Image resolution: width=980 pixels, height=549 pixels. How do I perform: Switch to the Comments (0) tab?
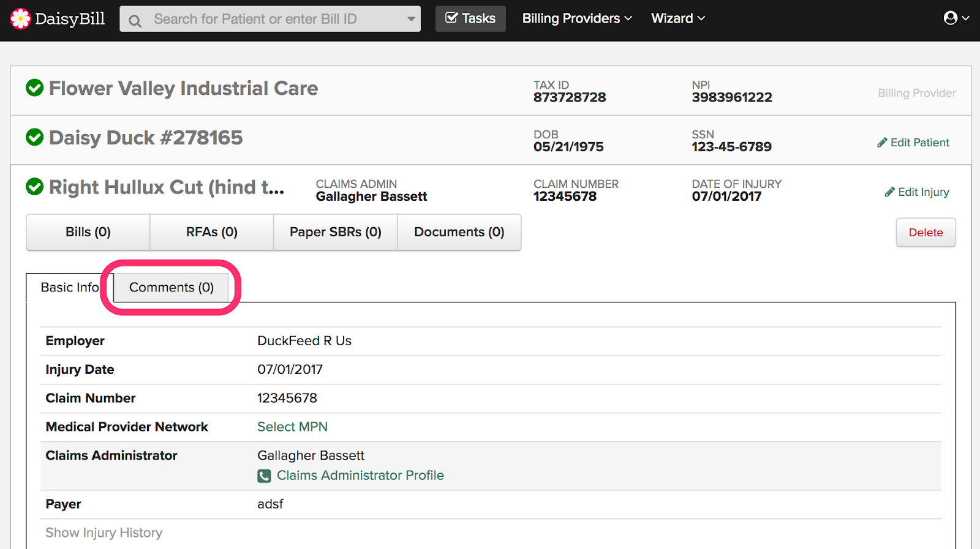[x=171, y=288]
